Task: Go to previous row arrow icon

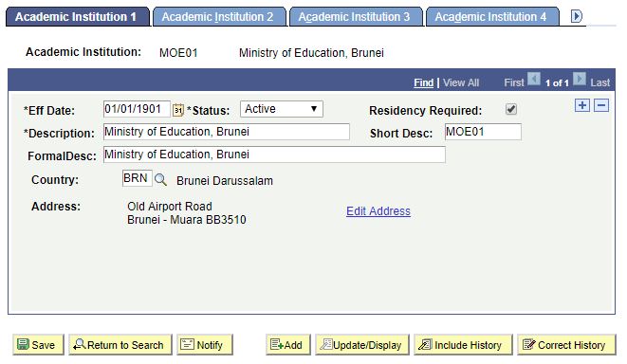Action: [x=533, y=79]
